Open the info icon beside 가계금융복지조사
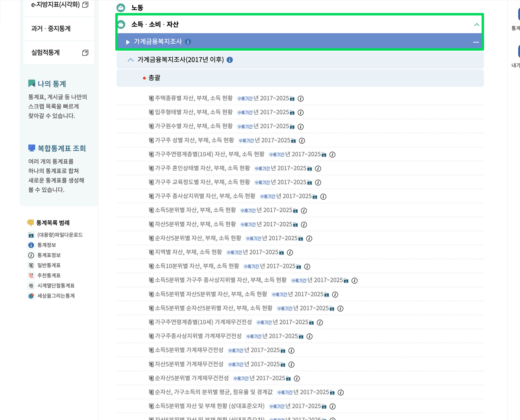Screen dimensions: 520x420 coord(188,42)
